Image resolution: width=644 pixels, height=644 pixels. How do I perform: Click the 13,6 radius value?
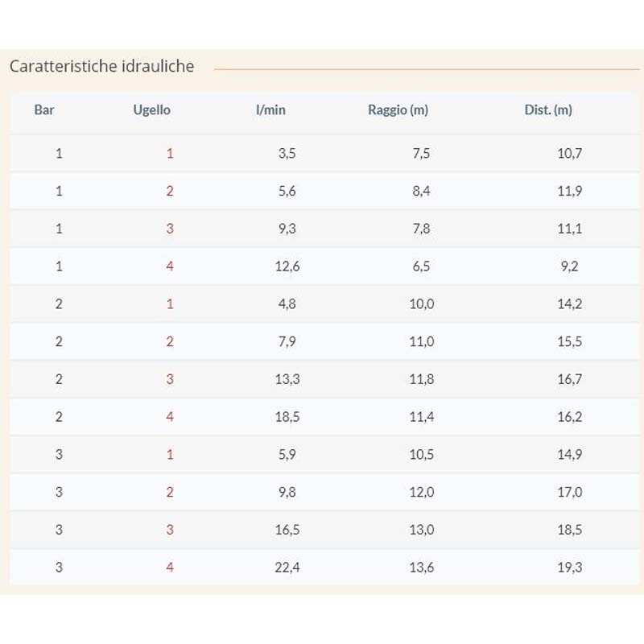(x=421, y=568)
